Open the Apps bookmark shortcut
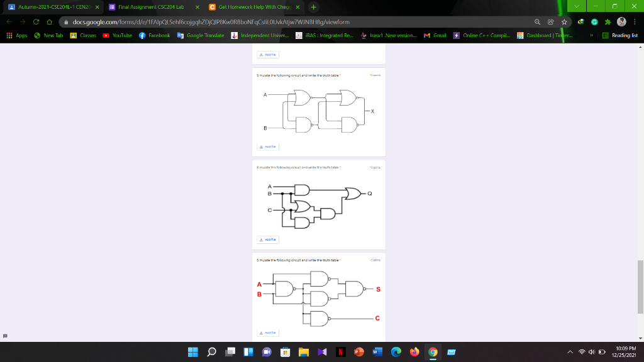 coord(17,35)
